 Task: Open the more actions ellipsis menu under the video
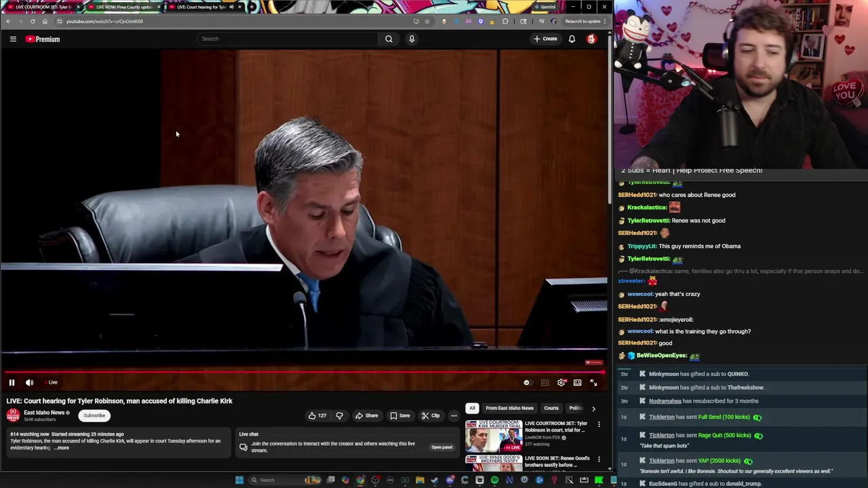tap(454, 415)
